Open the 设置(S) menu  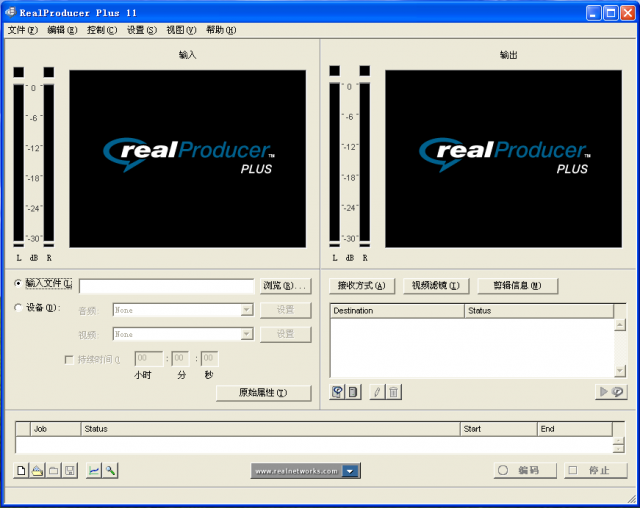(x=142, y=30)
